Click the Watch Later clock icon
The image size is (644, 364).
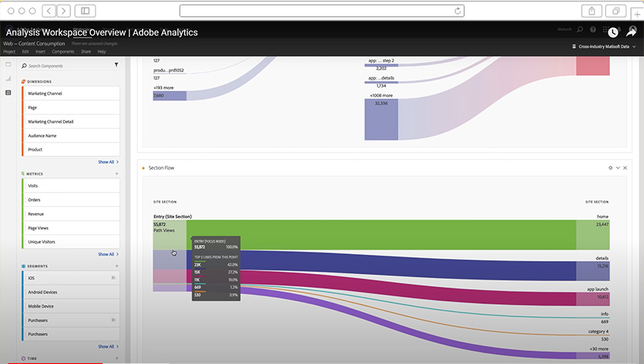click(x=613, y=33)
